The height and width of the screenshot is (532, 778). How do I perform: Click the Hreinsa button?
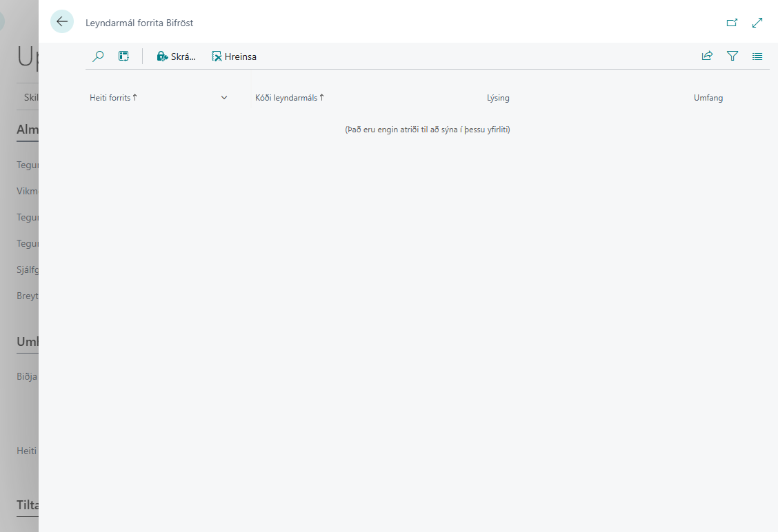(x=234, y=57)
